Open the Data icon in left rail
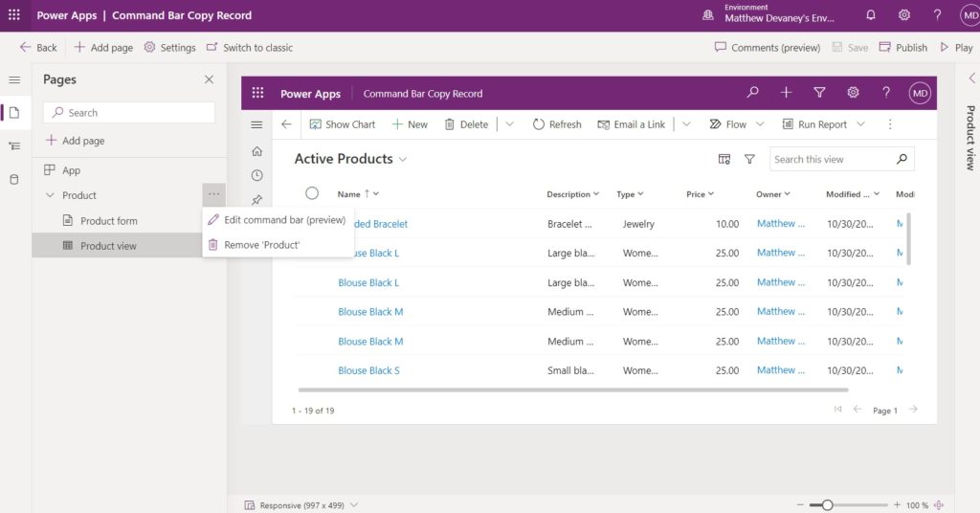The image size is (980, 513). [14, 180]
